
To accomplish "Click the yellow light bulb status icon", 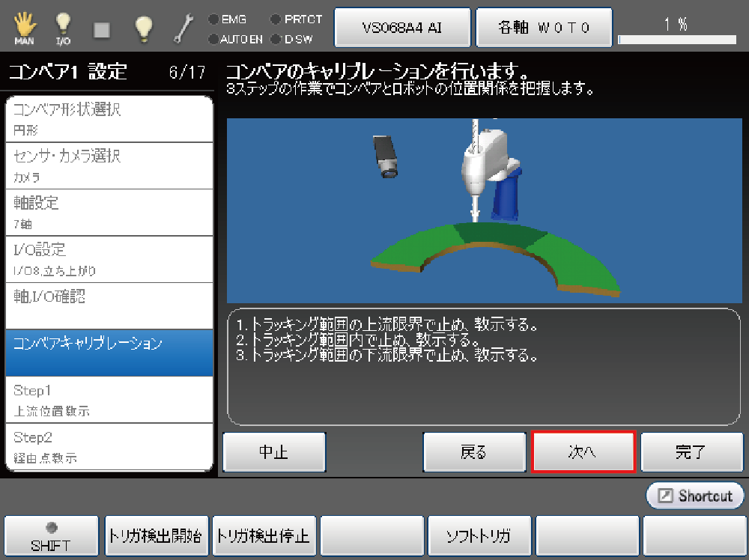I will tap(143, 28).
